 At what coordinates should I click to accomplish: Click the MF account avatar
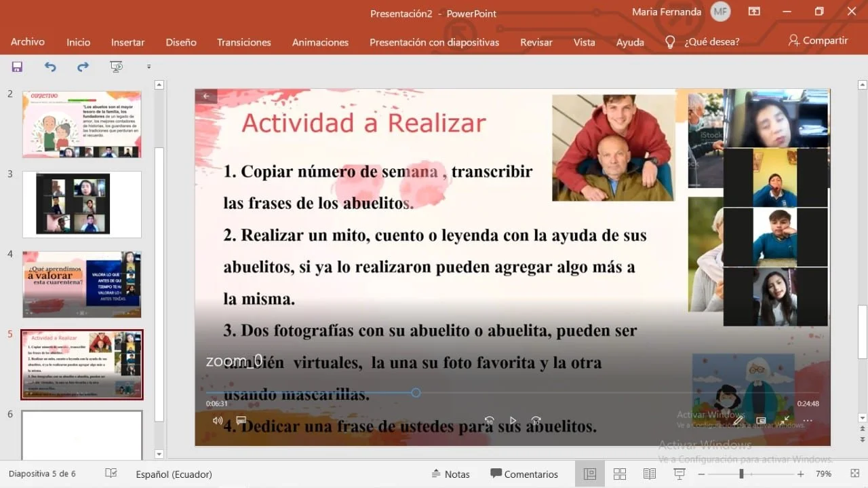point(720,12)
